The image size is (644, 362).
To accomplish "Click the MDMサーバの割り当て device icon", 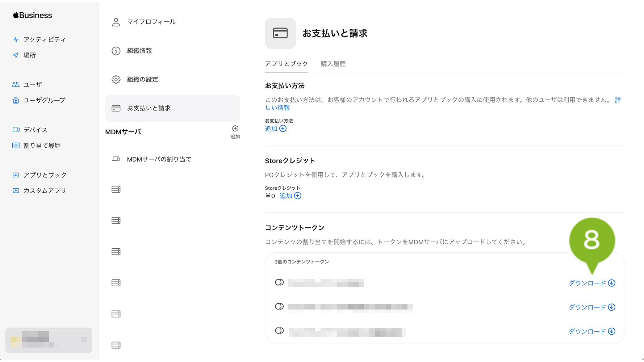I will click(x=116, y=159).
